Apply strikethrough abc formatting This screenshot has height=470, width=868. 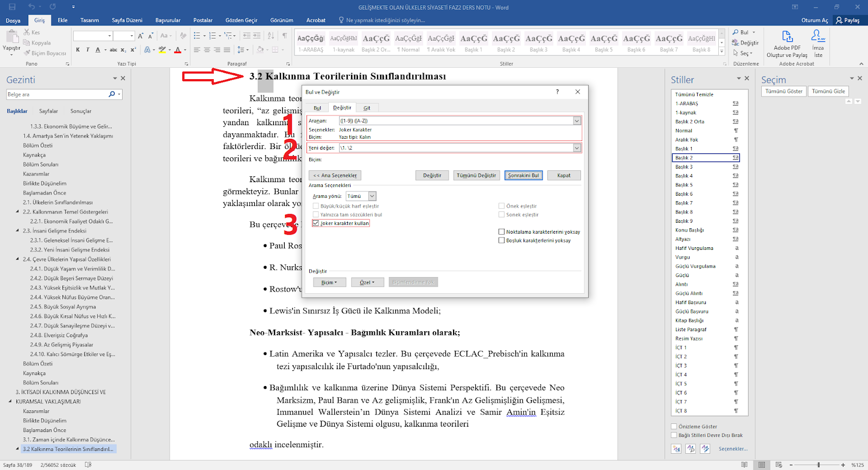click(113, 50)
